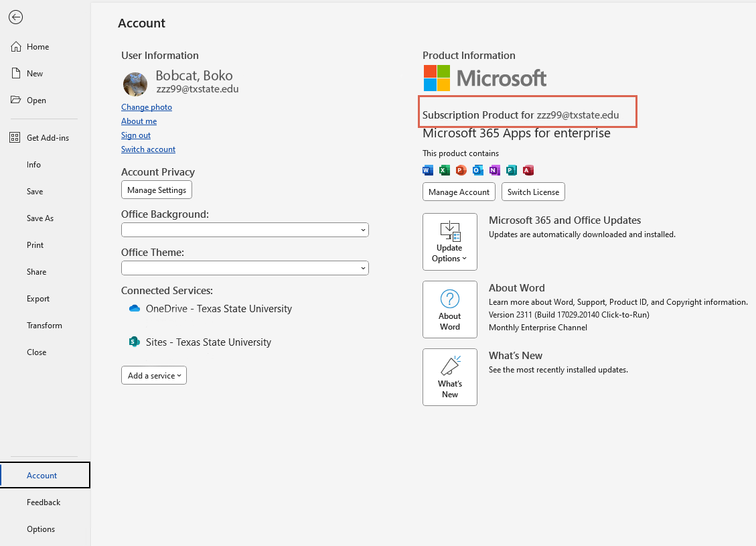The image size is (756, 546).
Task: Click the back arrow at top left
Action: click(15, 17)
